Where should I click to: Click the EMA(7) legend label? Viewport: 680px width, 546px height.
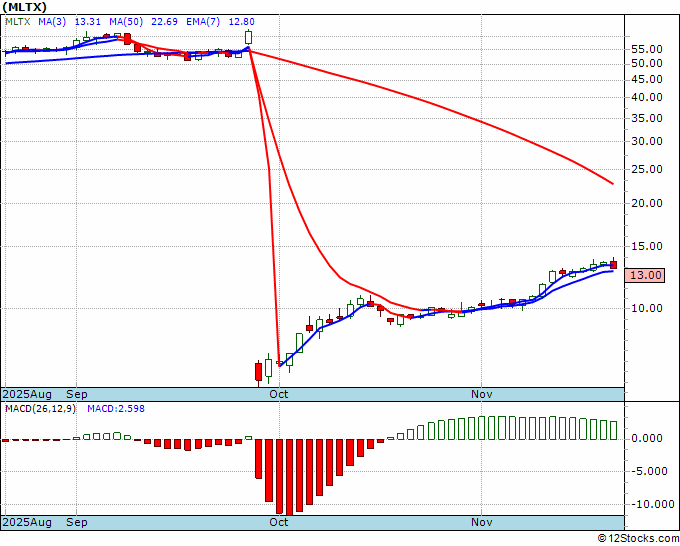tap(203, 22)
